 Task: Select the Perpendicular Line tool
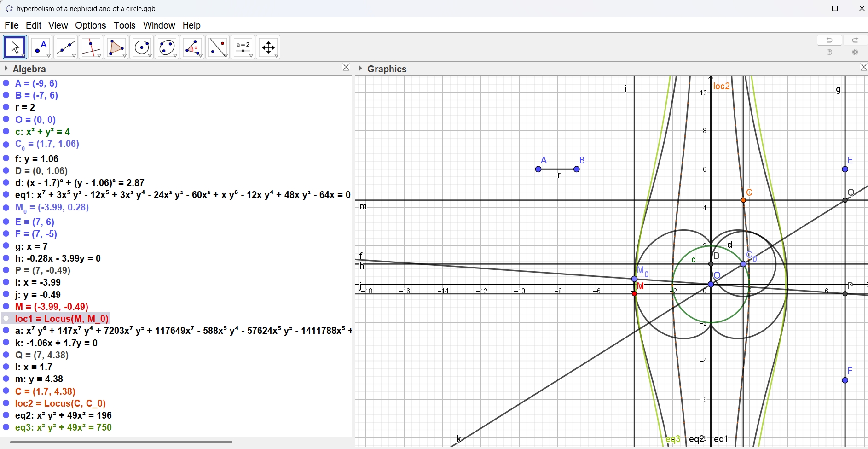pos(91,47)
